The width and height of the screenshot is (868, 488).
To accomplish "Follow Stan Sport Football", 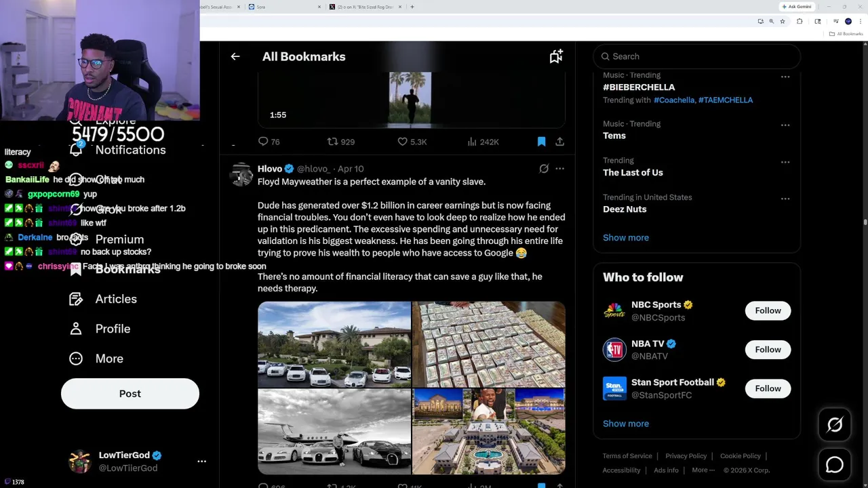I will click(768, 388).
